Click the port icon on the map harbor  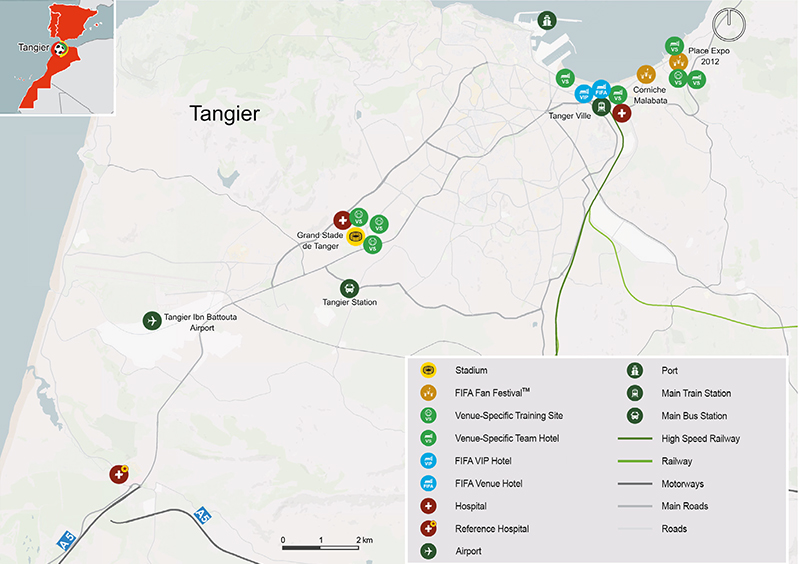tap(547, 21)
